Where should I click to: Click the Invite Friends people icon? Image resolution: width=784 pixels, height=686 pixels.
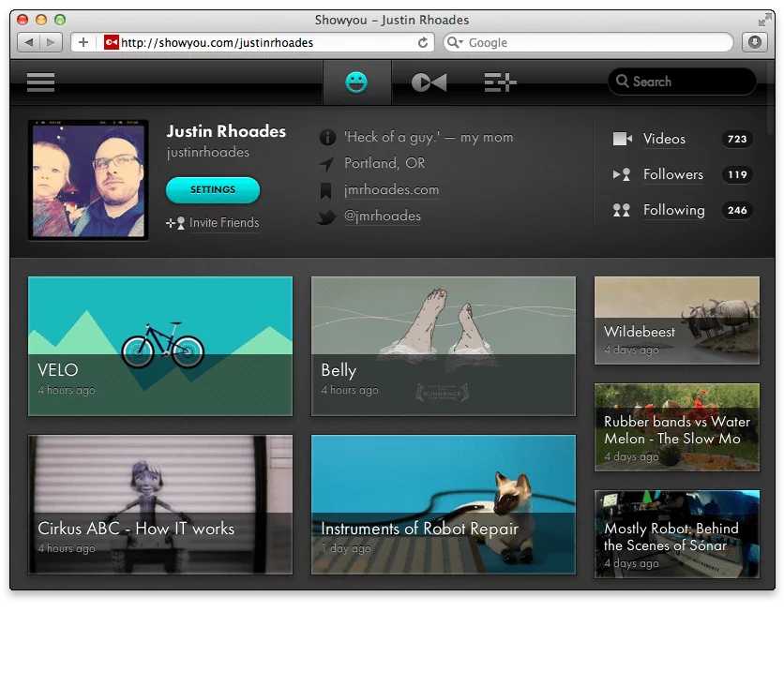(175, 223)
